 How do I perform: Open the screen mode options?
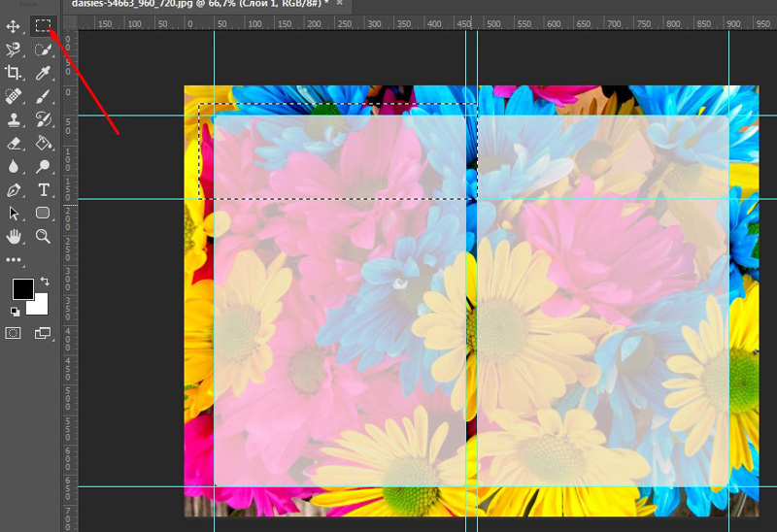click(43, 333)
